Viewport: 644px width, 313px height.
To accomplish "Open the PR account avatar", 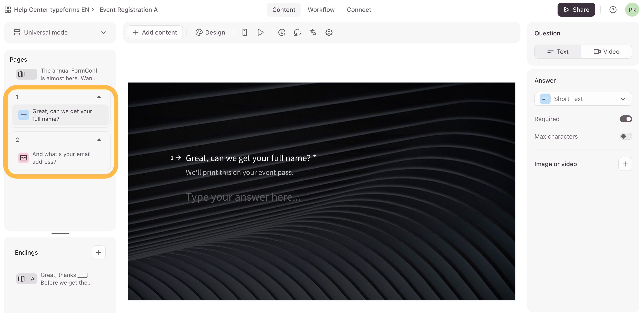I will [632, 10].
